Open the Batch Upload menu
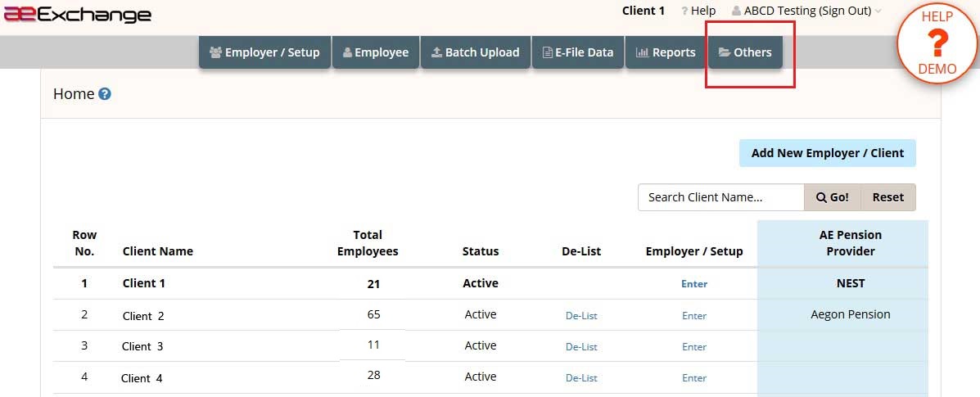The image size is (980, 397). click(476, 52)
